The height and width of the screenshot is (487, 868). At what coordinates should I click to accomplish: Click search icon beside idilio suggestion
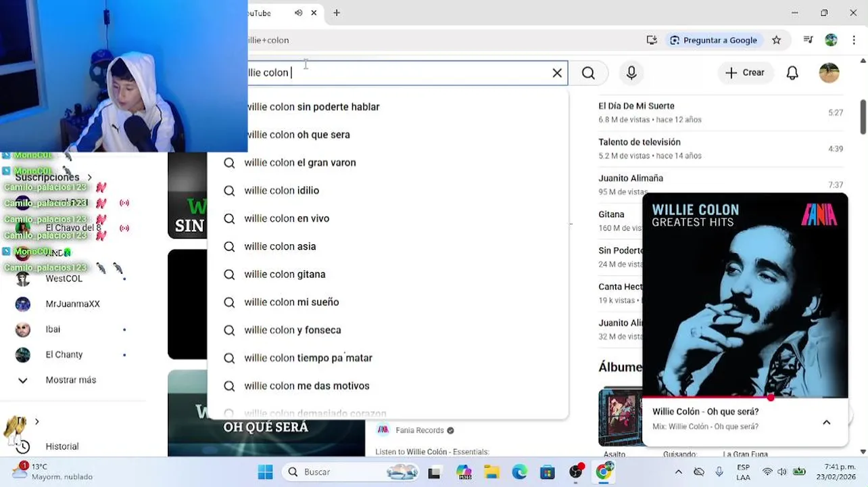click(229, 191)
